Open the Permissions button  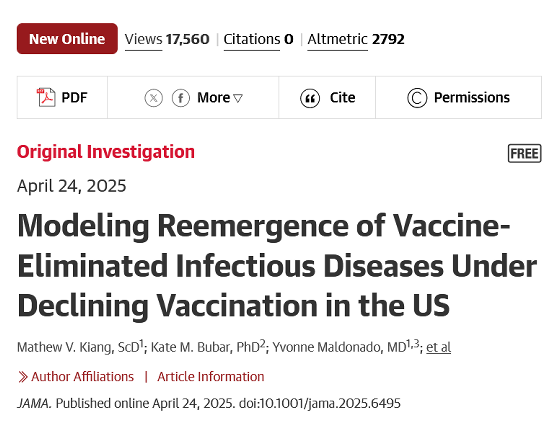pyautogui.click(x=459, y=97)
